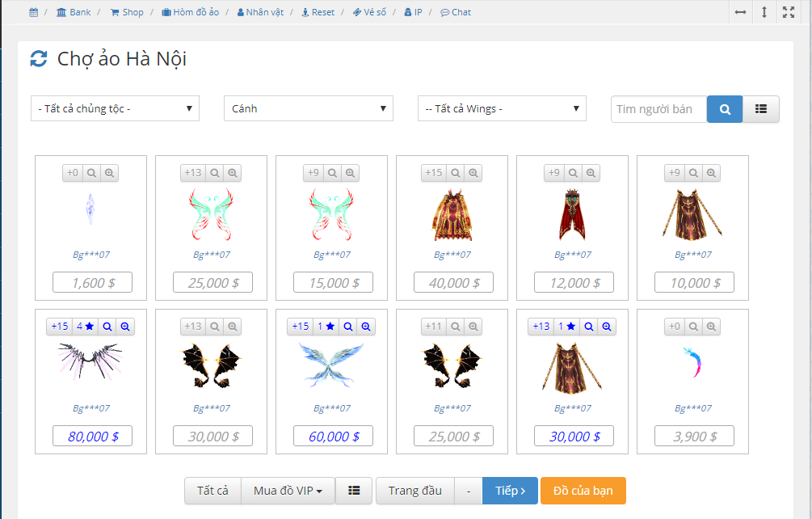812x519 pixels.
Task: Open Hòm đồ ảo in the navigation
Action: pos(191,12)
